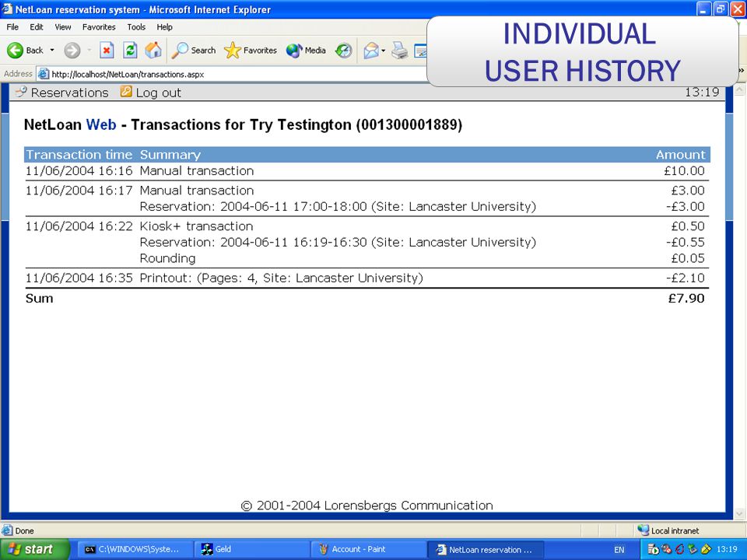Open the Tools menu
Image resolution: width=747 pixels, height=560 pixels.
coord(136,27)
